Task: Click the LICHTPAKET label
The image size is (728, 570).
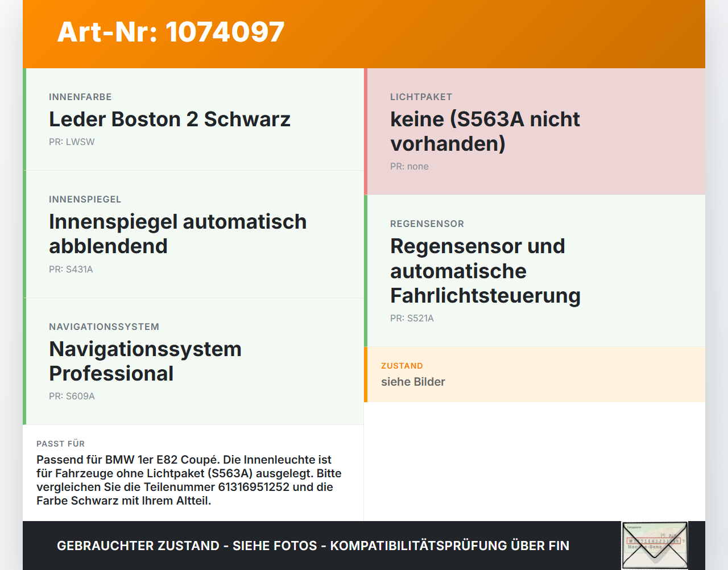Action: tap(421, 97)
